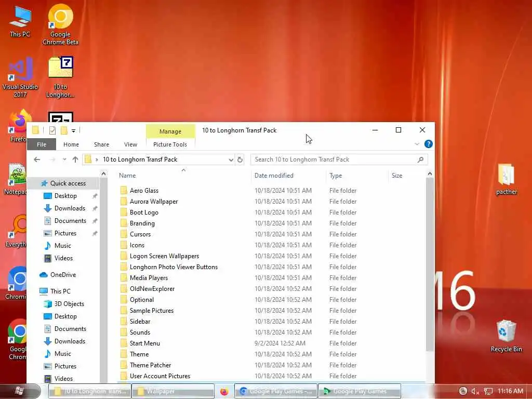Open the This PC desktop icon
Image resolution: width=532 pixels, height=399 pixels.
coord(20,21)
